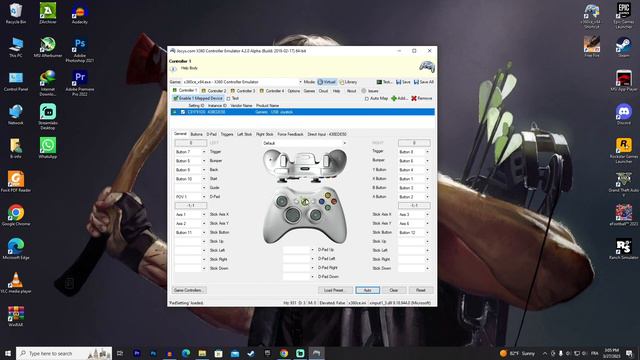The image size is (640, 360).
Task: Launch Streamlabs Desktop shortcut
Action: [48, 116]
